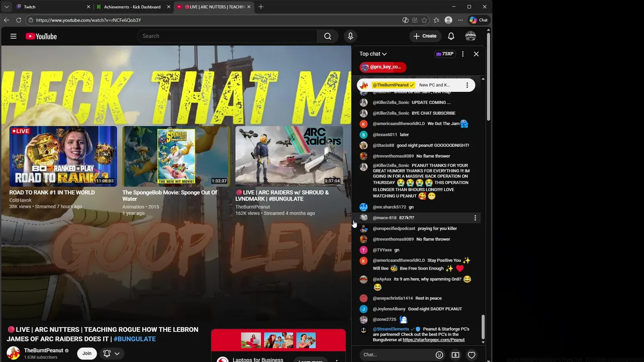Close the Twitch tab
The width and height of the screenshot is (644, 362).
pos(89,7)
